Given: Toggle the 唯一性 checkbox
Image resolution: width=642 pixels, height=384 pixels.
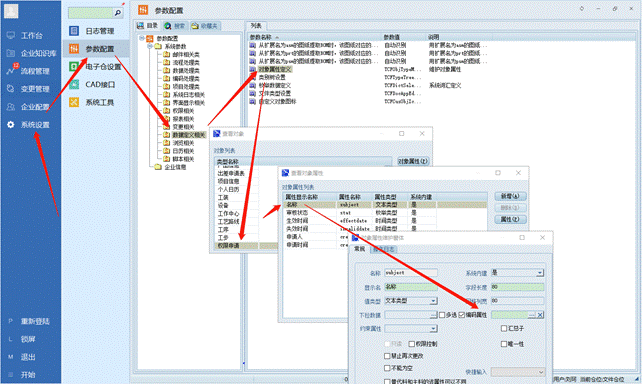Looking at the screenshot, I should click(x=504, y=344).
